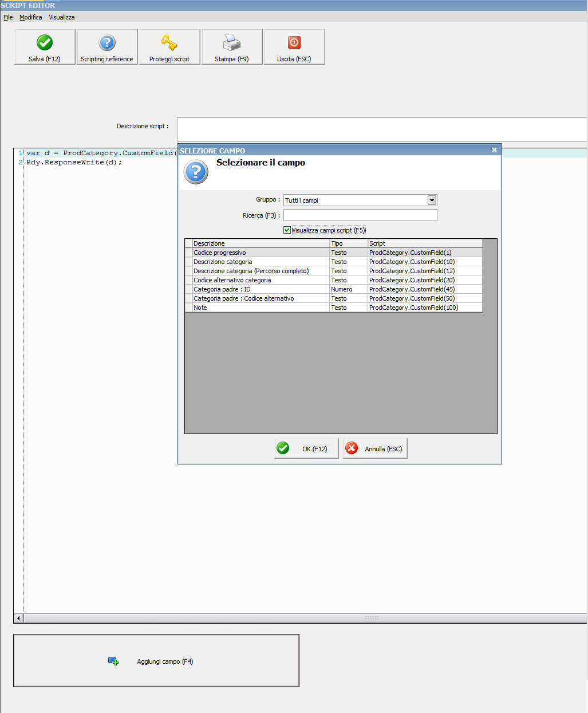Image resolution: width=588 pixels, height=713 pixels.
Task: Close the Selezione Campo dialog
Action: [494, 150]
